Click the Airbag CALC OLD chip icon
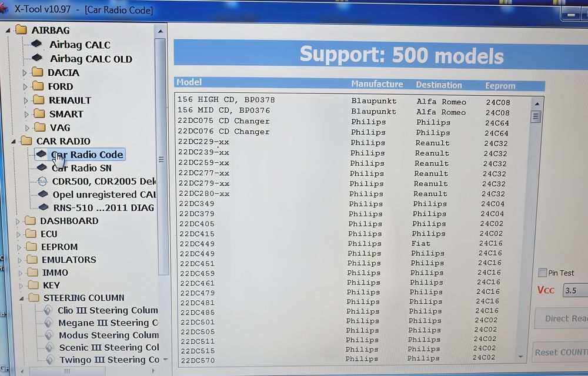 (x=37, y=58)
